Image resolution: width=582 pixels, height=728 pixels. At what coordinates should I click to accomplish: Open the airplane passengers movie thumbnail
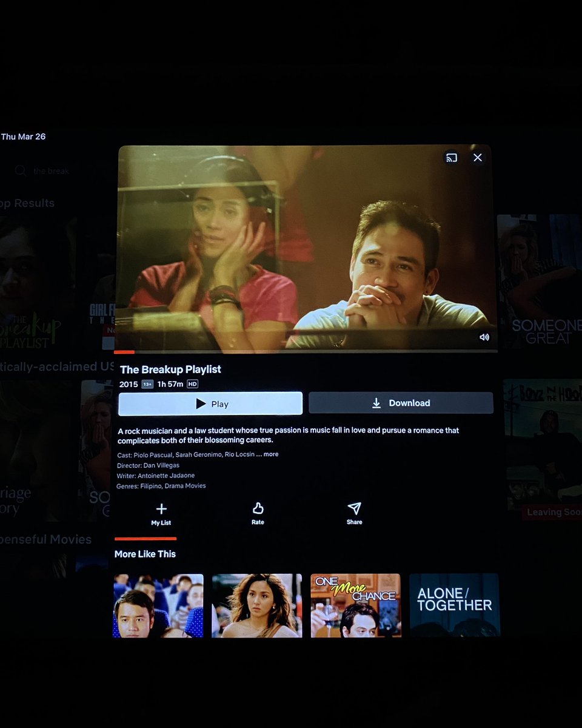(x=158, y=606)
